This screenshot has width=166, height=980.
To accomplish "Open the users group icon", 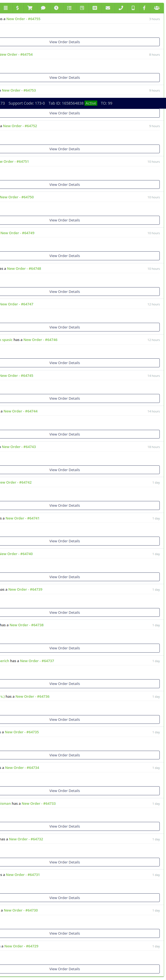I will 157,8.
